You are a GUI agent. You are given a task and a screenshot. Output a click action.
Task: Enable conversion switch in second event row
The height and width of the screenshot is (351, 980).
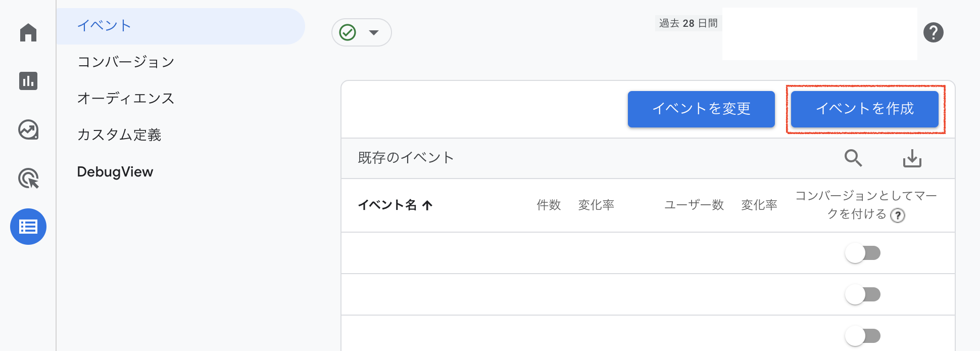(x=863, y=294)
